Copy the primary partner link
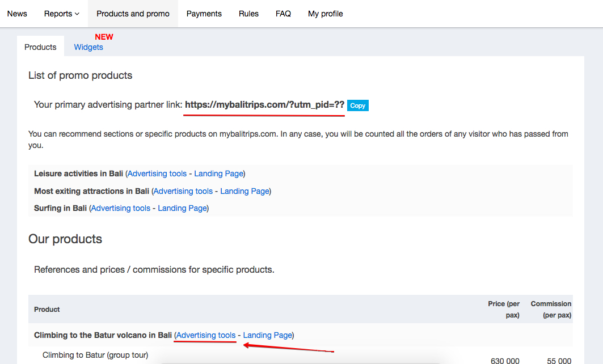This screenshot has width=603, height=364. (x=357, y=105)
